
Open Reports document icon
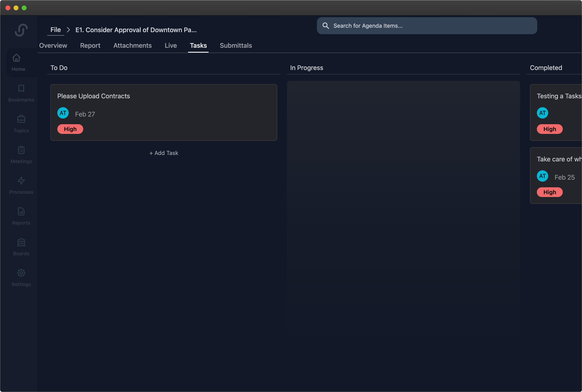[21, 212]
